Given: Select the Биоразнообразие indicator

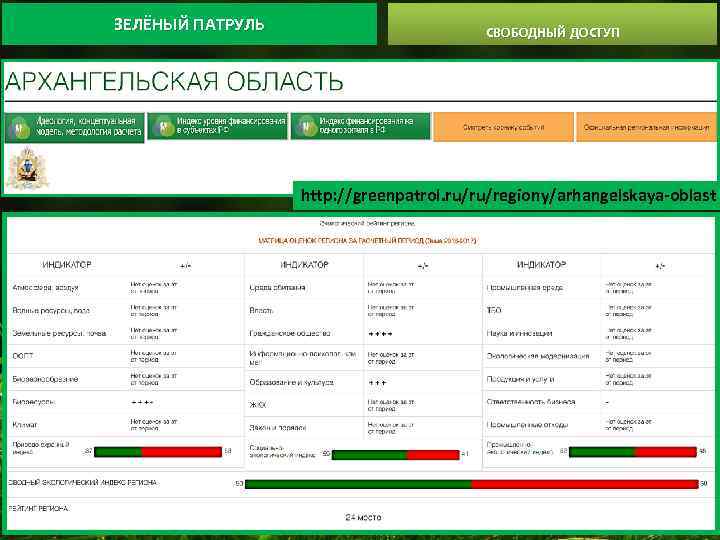Looking at the screenshot, I should [45, 379].
